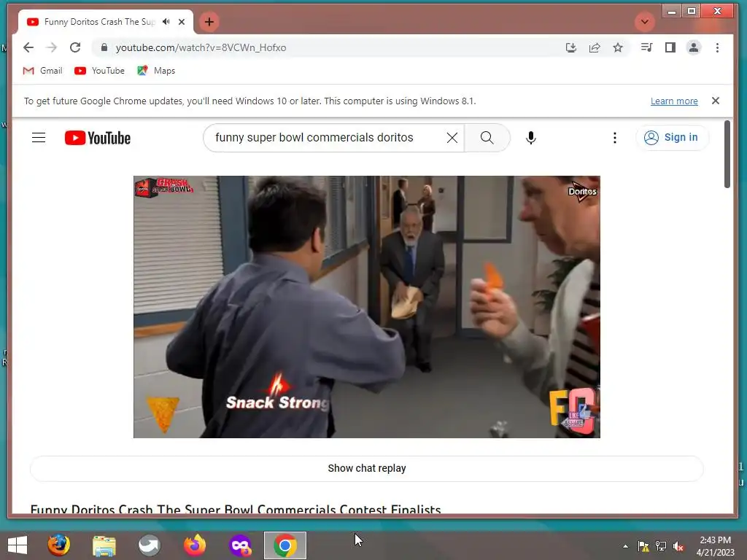This screenshot has width=747, height=560.
Task: Open the clock showing 2:43 PM
Action: coord(715,546)
